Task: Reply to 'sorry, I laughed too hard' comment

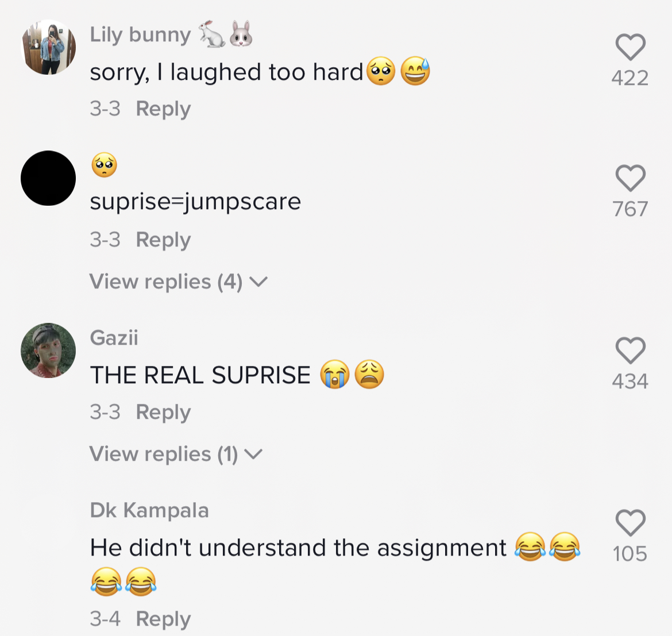Action: pyautogui.click(x=163, y=109)
